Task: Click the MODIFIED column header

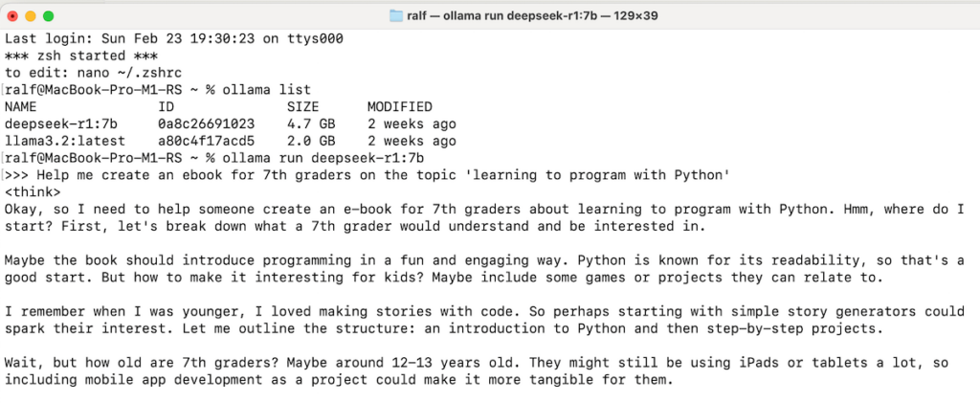Action: tap(399, 106)
